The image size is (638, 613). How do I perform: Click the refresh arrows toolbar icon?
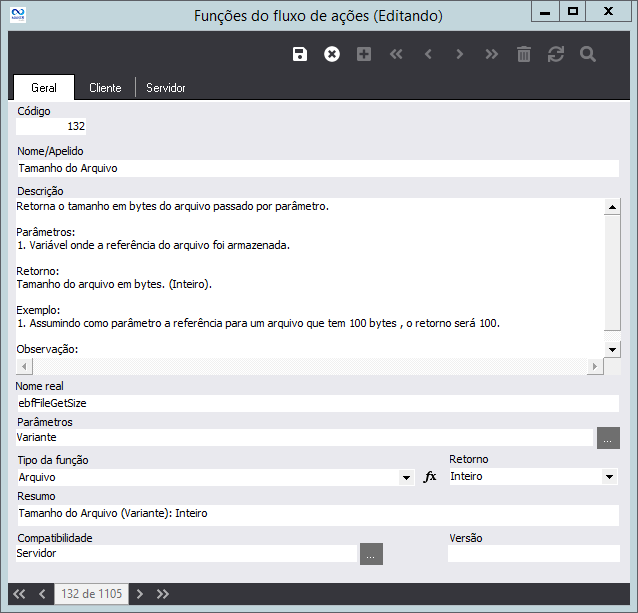click(x=556, y=54)
